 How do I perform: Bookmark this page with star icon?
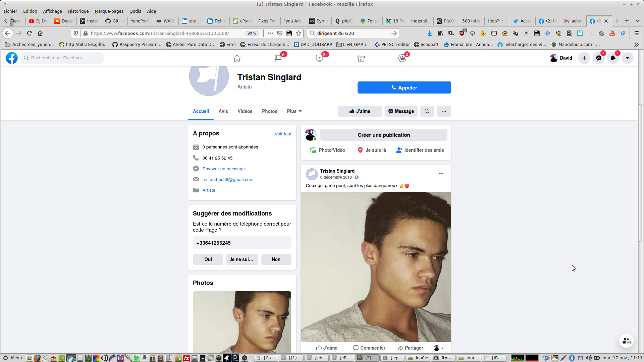(x=299, y=33)
